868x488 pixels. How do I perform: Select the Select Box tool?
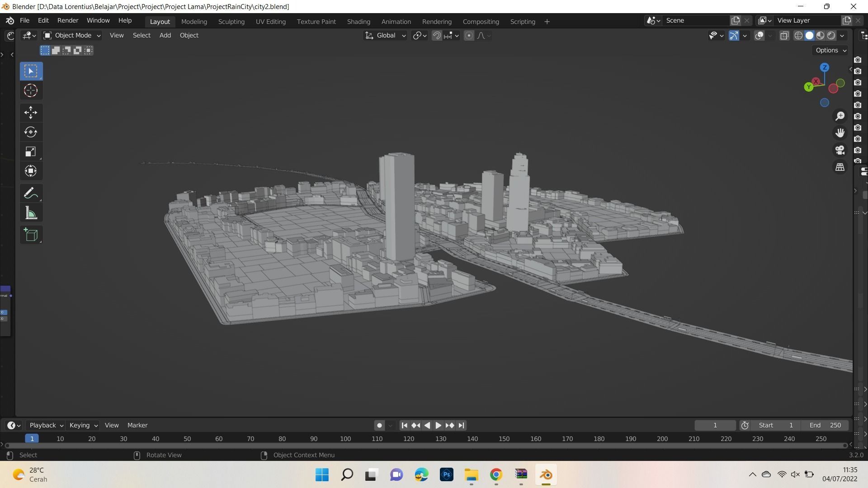31,71
